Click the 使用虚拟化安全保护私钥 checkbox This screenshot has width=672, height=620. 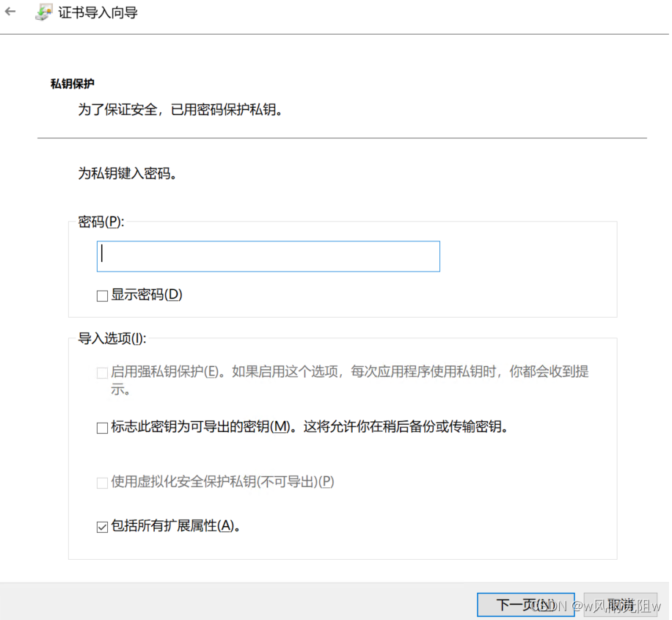pyautogui.click(x=102, y=482)
